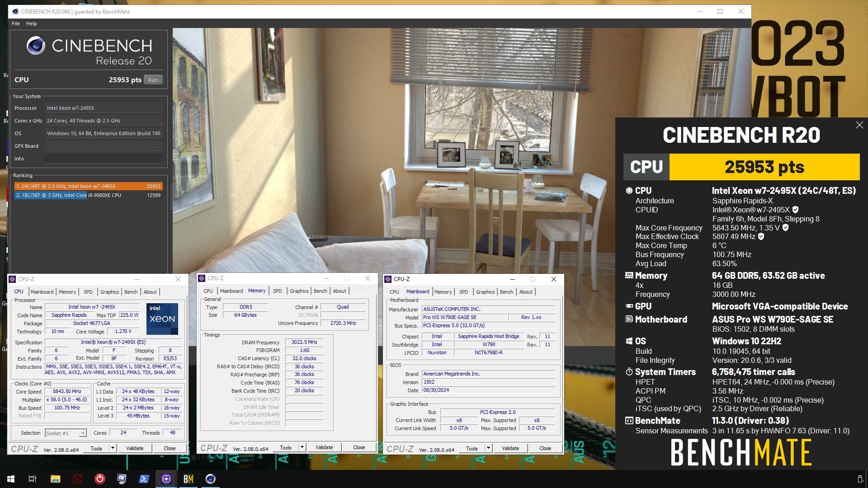Switch to CPU-Z via taskbar icon
This screenshot has height=488, width=868.
pos(166,479)
